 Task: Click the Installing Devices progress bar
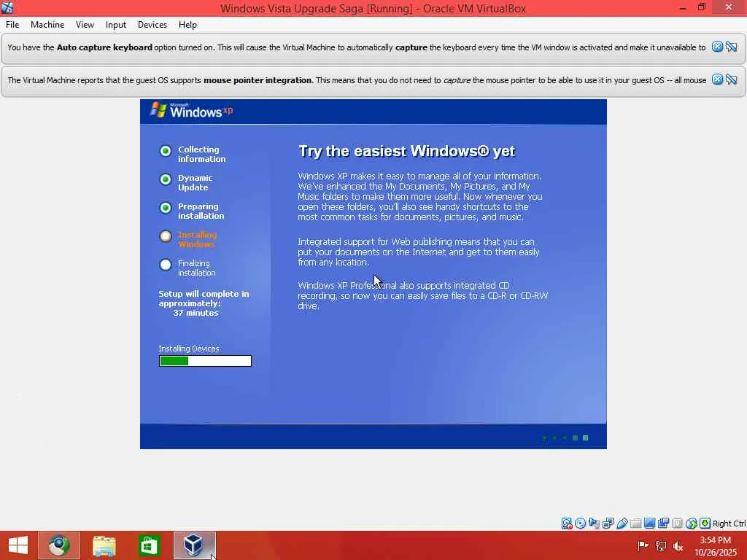pos(205,361)
